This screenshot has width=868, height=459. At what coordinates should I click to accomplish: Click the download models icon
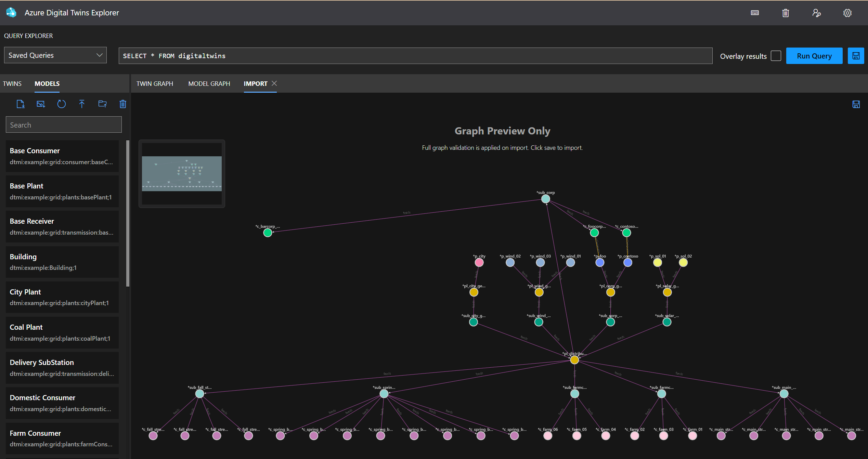(21, 104)
